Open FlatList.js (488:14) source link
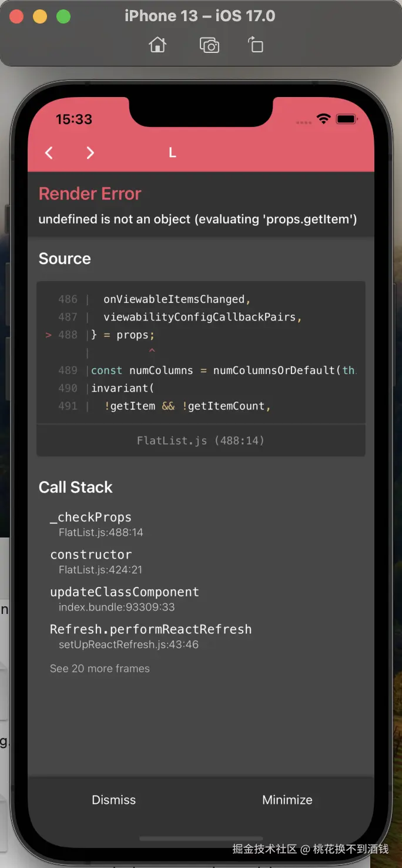Image resolution: width=402 pixels, height=868 pixels. coord(200,440)
